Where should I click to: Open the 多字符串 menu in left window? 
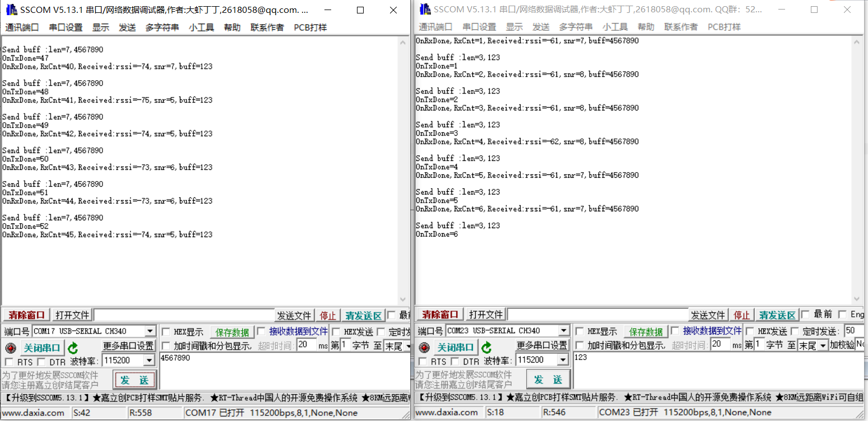162,26
